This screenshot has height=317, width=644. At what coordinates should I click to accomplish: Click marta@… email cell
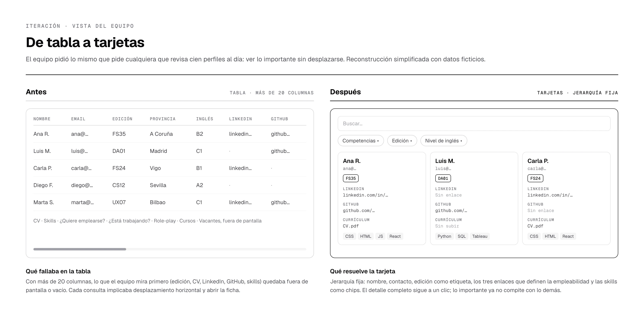point(83,202)
